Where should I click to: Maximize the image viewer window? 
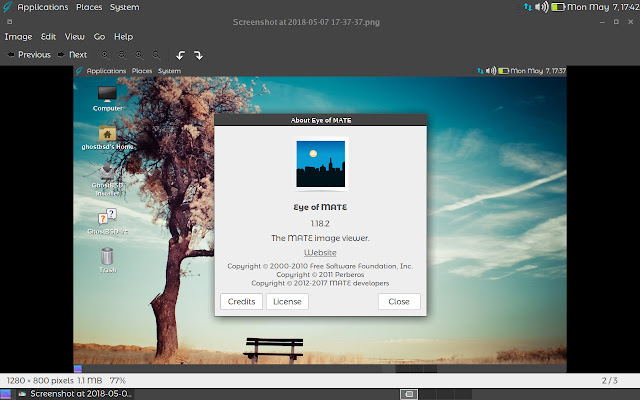point(616,22)
